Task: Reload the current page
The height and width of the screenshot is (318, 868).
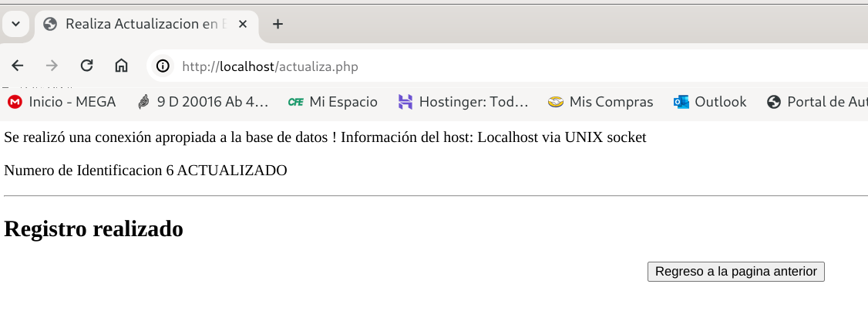Action: tap(86, 66)
